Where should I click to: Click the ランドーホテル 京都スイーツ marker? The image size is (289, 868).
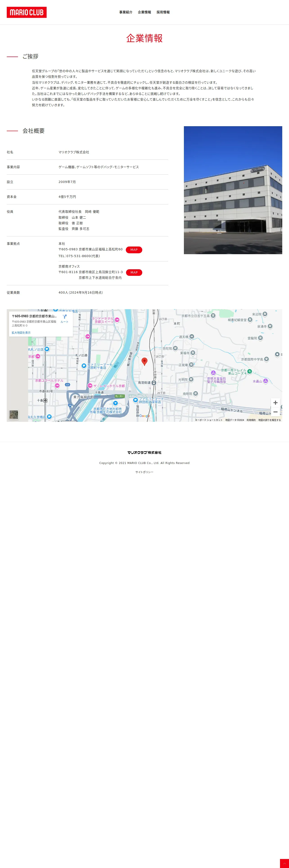click(x=117, y=320)
